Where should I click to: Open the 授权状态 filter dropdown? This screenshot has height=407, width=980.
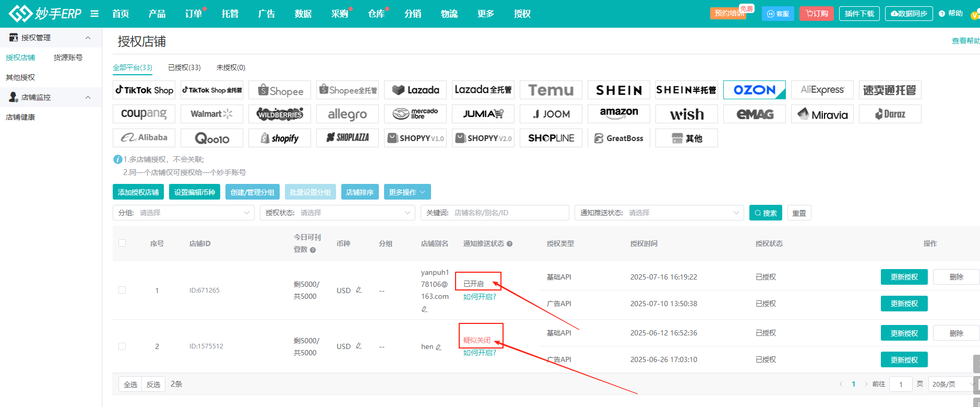[x=337, y=213]
